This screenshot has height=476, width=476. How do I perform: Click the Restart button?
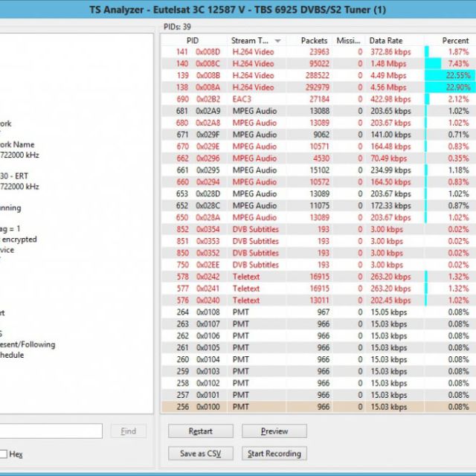click(200, 431)
